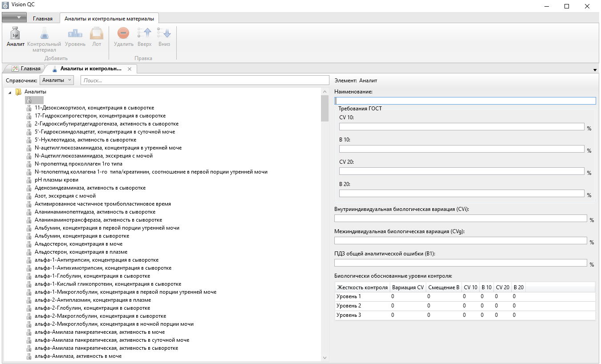The height and width of the screenshot is (364, 601).
Task: Select альфа-2-Глобулин, концентрация в сыворотке
Action: pyautogui.click(x=92, y=308)
